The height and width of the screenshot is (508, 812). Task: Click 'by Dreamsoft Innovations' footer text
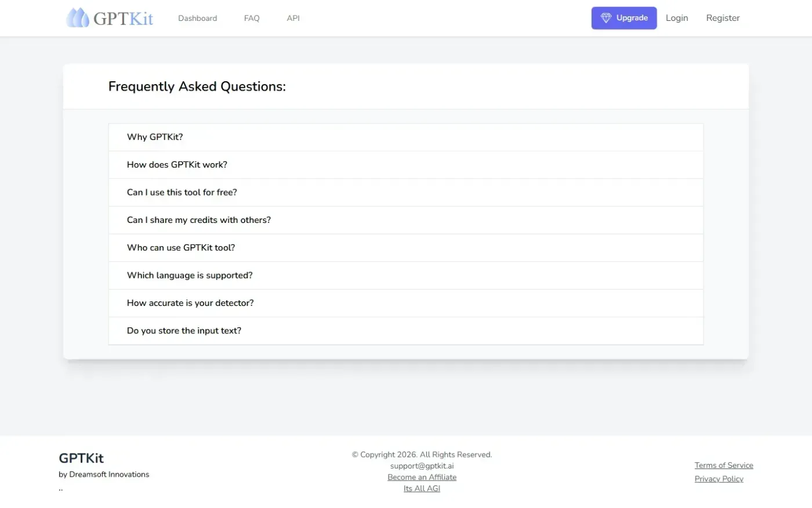104,474
